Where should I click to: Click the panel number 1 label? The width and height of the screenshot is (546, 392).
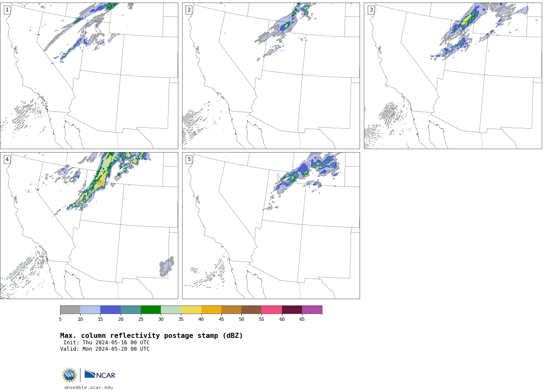(x=7, y=10)
